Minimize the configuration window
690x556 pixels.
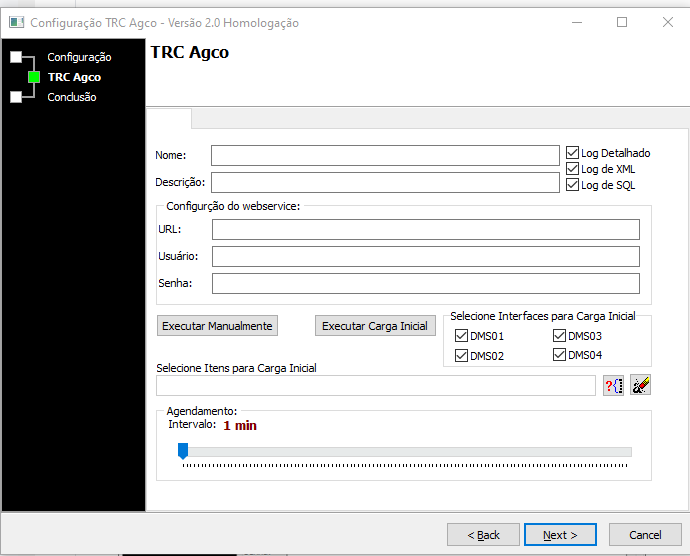pyautogui.click(x=577, y=22)
